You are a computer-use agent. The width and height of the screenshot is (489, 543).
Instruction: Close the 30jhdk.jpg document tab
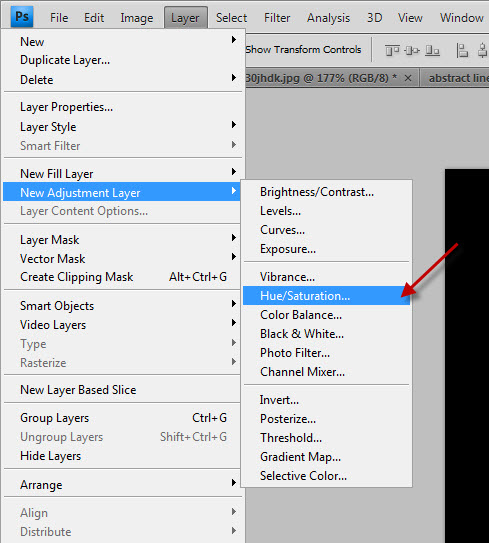(x=408, y=78)
